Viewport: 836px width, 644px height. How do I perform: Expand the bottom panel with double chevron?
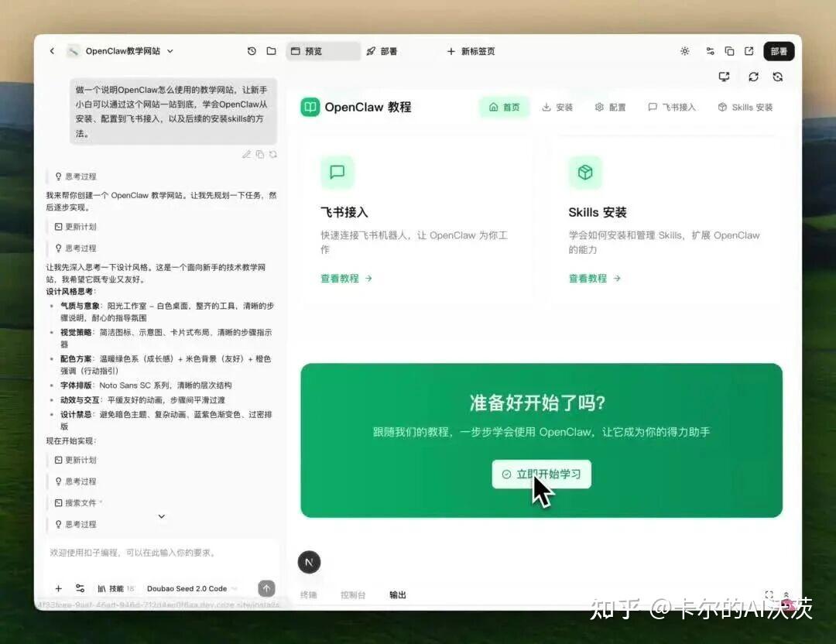click(x=786, y=594)
